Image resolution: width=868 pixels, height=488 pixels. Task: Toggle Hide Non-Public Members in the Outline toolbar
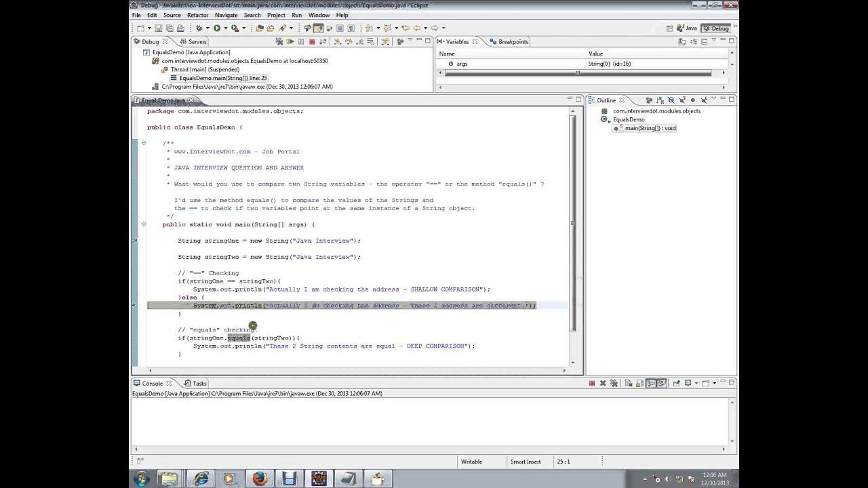(x=693, y=100)
